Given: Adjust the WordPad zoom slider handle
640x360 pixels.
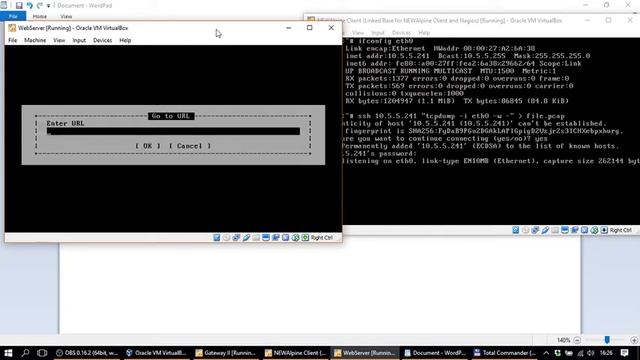Looking at the screenshot, I should [x=607, y=340].
